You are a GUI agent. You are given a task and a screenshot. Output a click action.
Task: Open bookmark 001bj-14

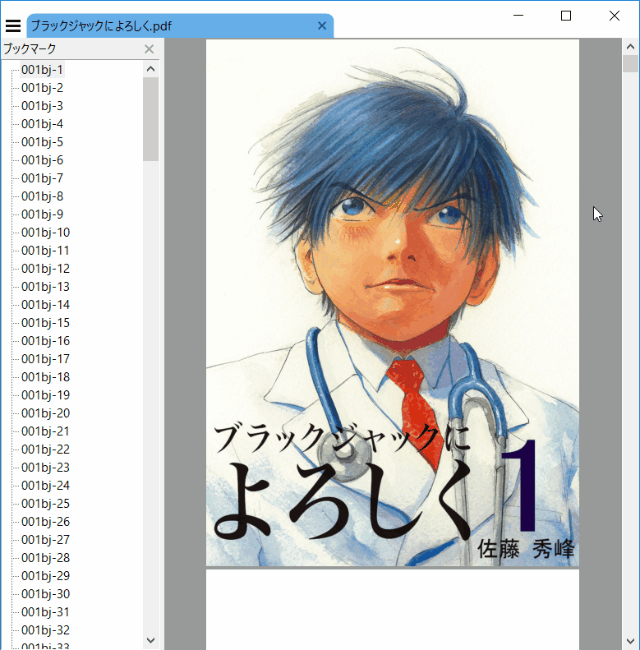pos(45,305)
